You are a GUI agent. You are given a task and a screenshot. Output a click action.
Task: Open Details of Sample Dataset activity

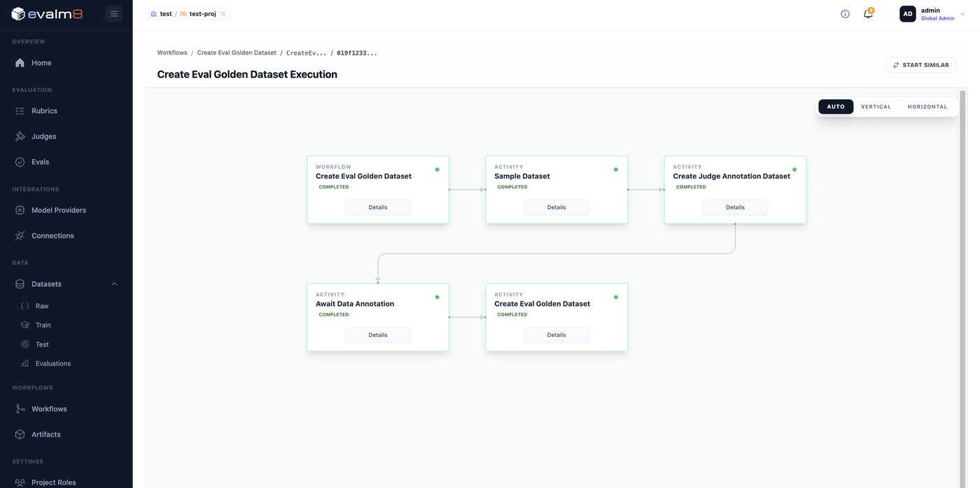tap(556, 207)
